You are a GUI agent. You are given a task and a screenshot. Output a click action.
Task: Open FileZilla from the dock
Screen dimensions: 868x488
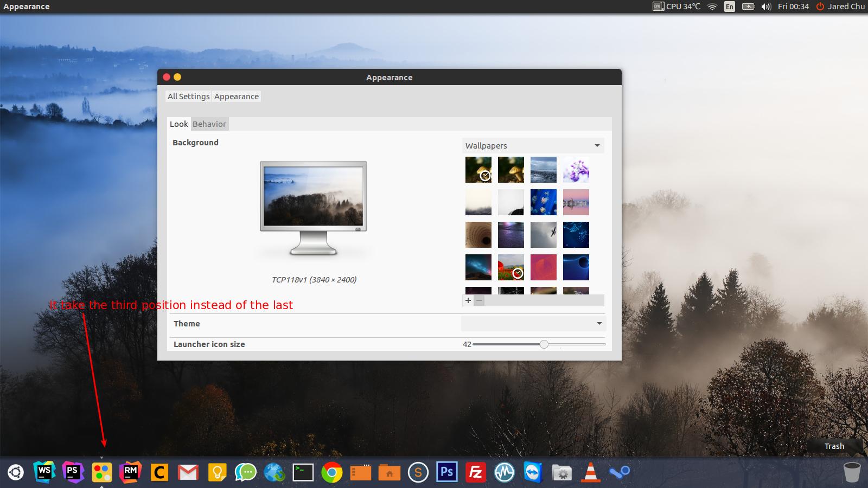[475, 473]
